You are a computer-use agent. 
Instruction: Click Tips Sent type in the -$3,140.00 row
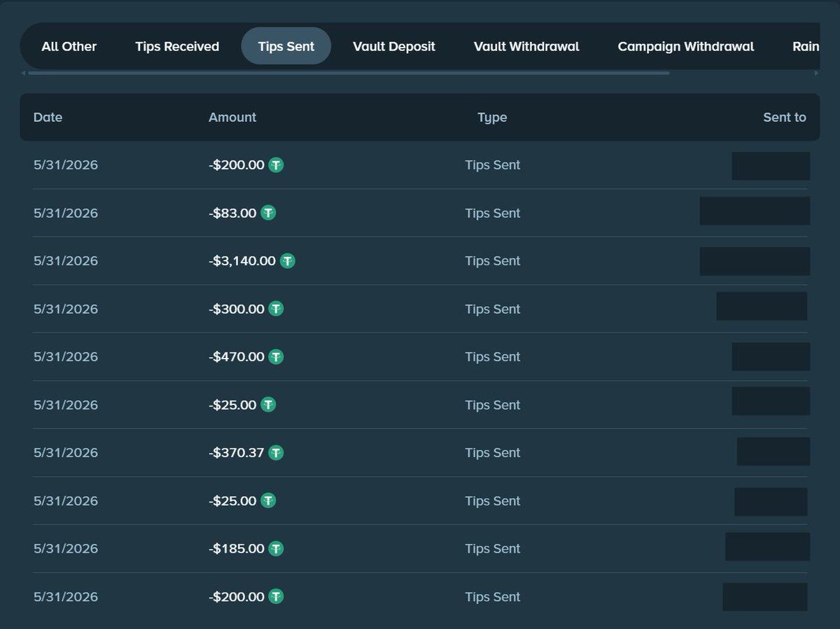pyautogui.click(x=493, y=261)
